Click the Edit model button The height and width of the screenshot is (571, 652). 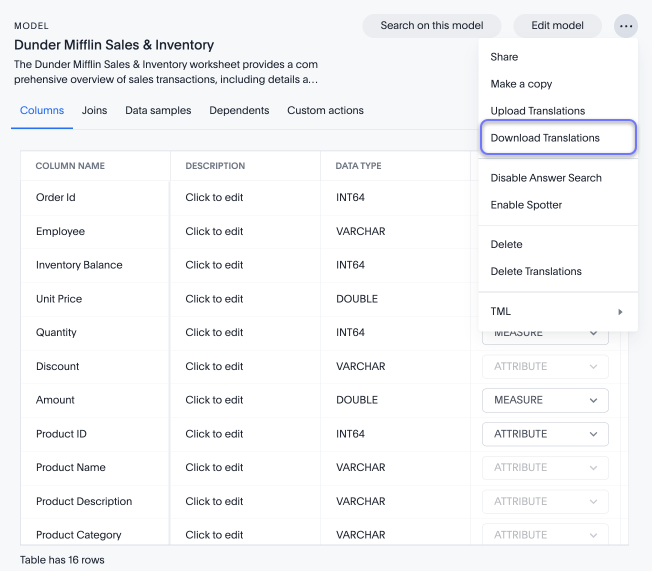(x=557, y=26)
